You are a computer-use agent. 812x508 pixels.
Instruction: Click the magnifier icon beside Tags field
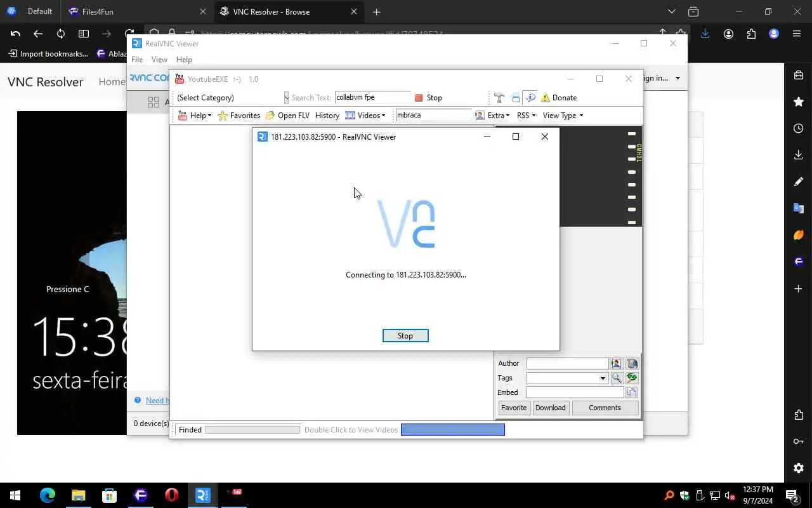coord(616,378)
